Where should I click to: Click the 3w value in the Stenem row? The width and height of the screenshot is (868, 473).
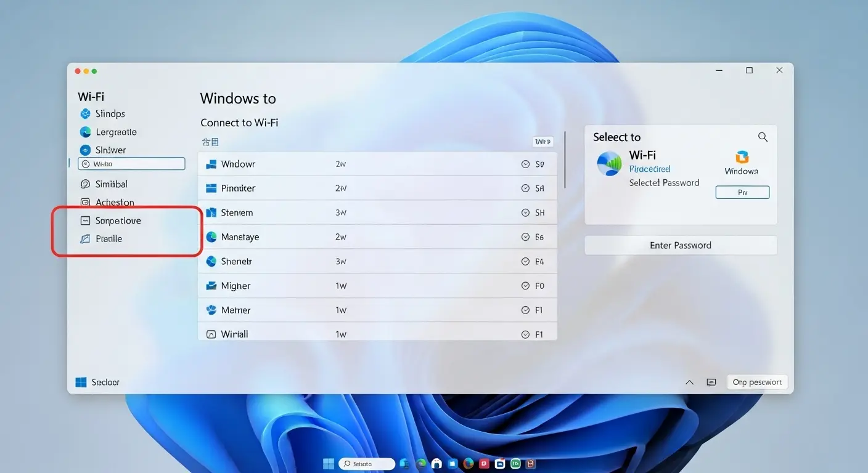coord(341,212)
